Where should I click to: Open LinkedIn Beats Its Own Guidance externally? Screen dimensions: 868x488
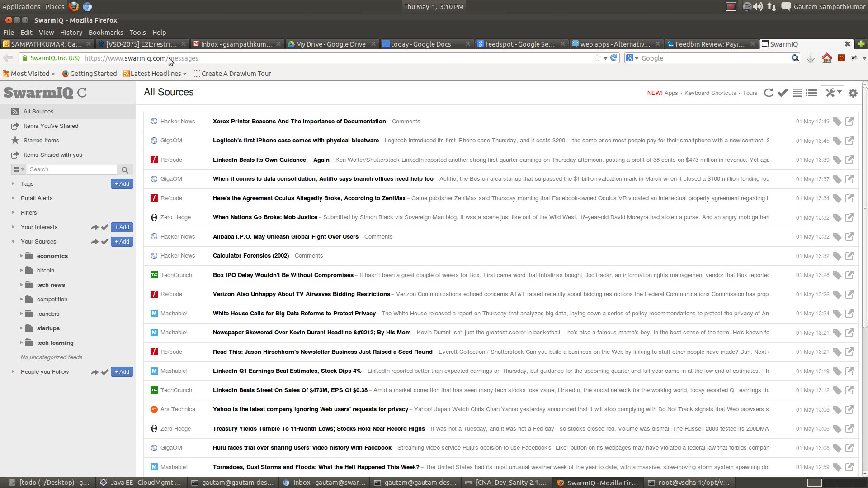coord(849,160)
